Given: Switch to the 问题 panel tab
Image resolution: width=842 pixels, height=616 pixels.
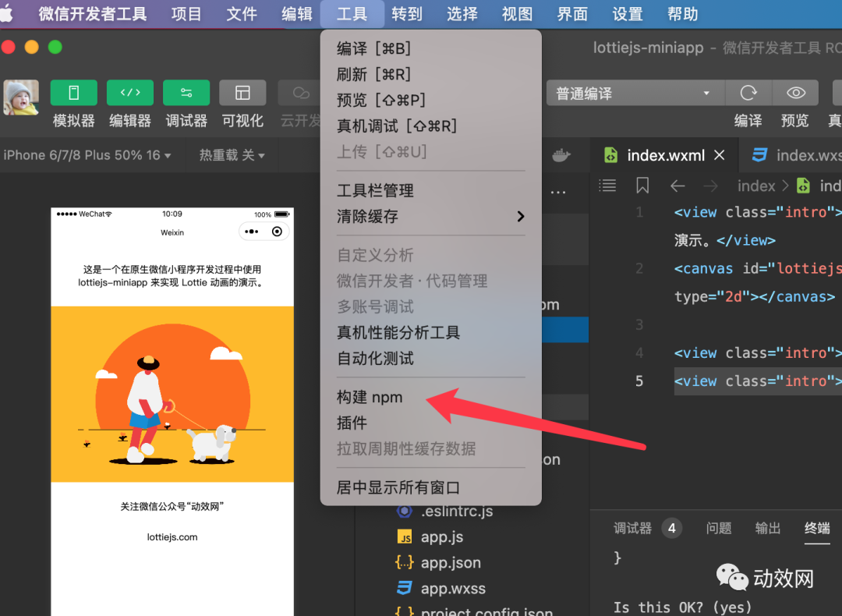Looking at the screenshot, I should click(719, 529).
